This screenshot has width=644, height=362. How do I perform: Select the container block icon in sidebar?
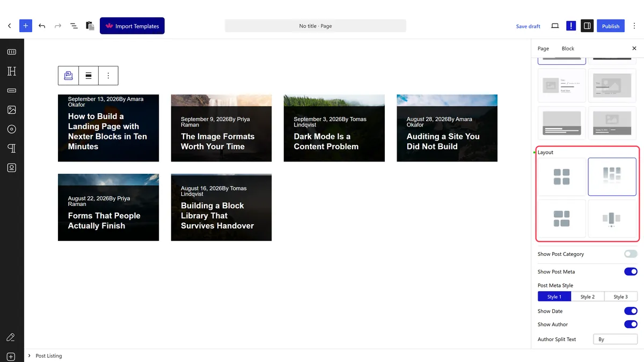[x=12, y=52]
